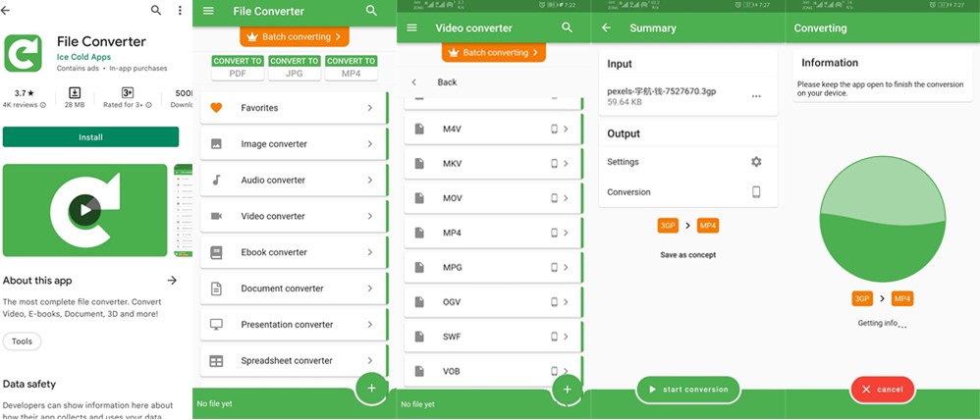The image size is (980, 420).
Task: Expand Video converter chevron
Action: click(x=370, y=216)
